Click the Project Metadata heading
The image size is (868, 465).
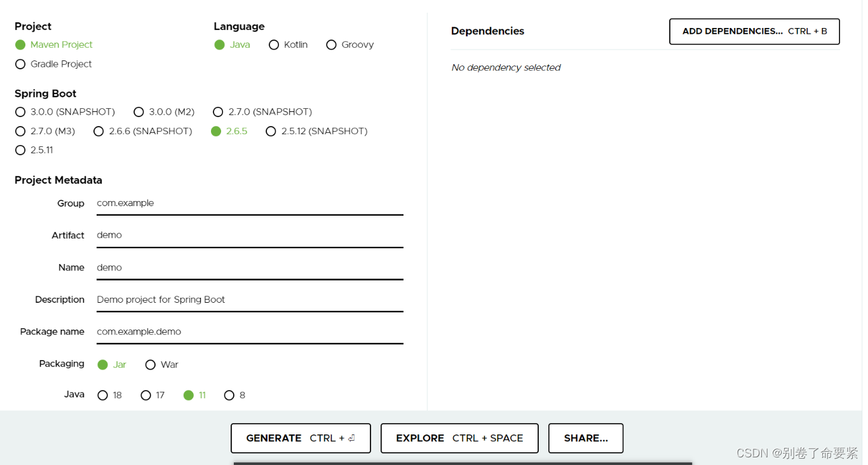tap(58, 180)
